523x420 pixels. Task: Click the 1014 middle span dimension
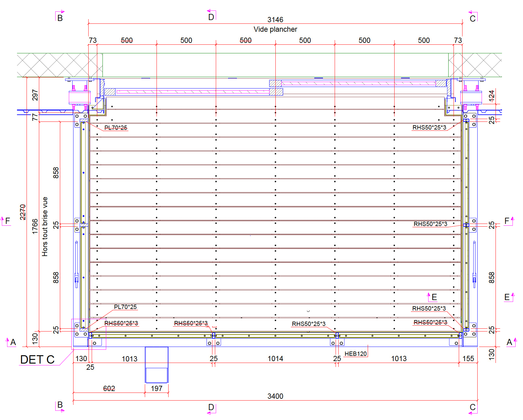tap(275, 359)
